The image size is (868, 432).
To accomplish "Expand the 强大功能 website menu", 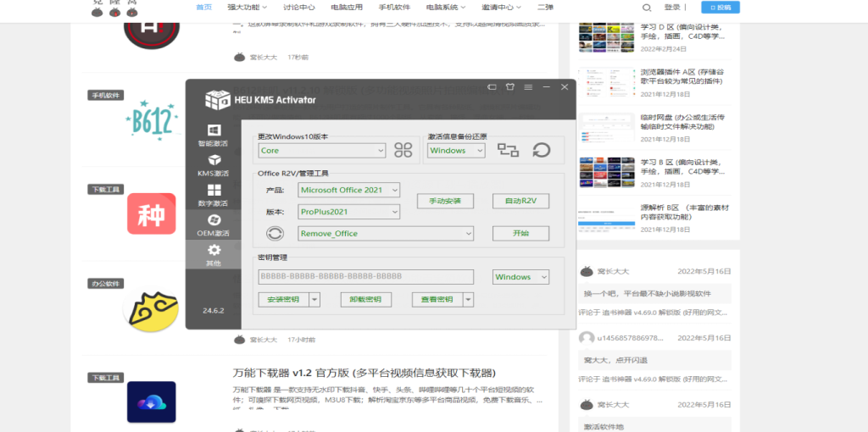I will pos(247,7).
